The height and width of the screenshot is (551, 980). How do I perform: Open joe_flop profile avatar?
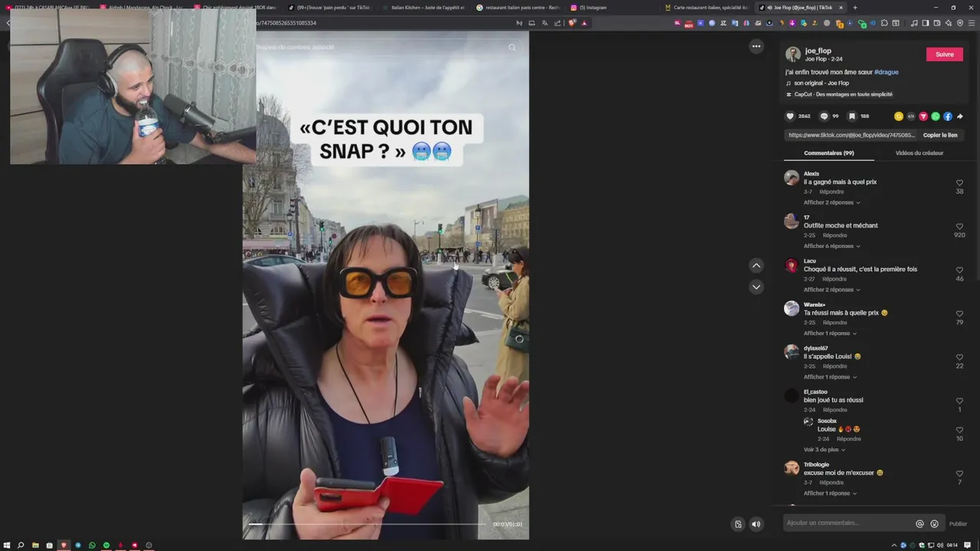793,54
